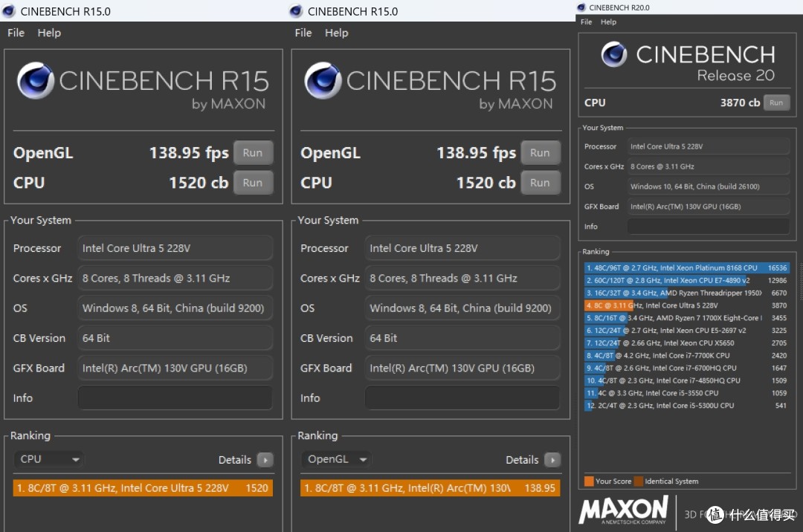
Task: Open Help menu in R15 window with OpenGL ranking
Action: [x=337, y=33]
